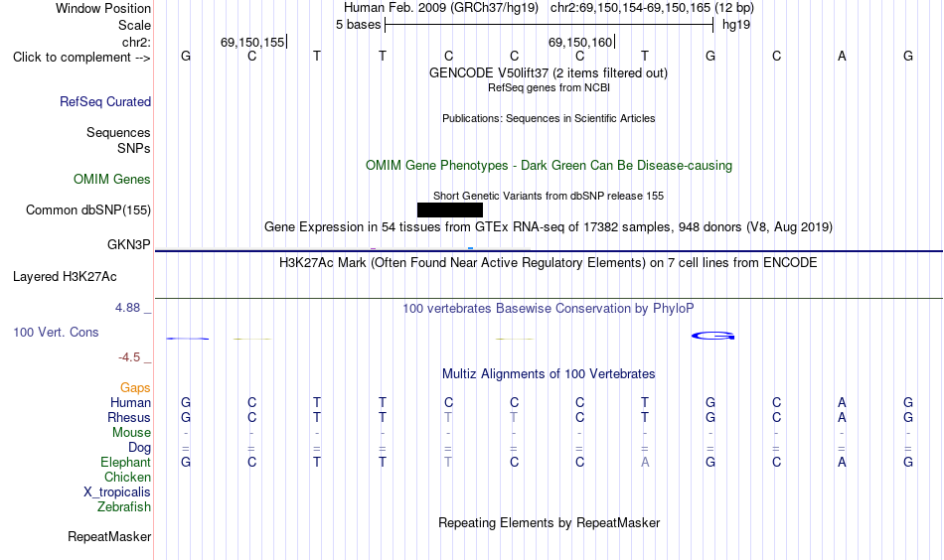Click the black dbSNP variant item
The image size is (944, 560).
(x=450, y=210)
